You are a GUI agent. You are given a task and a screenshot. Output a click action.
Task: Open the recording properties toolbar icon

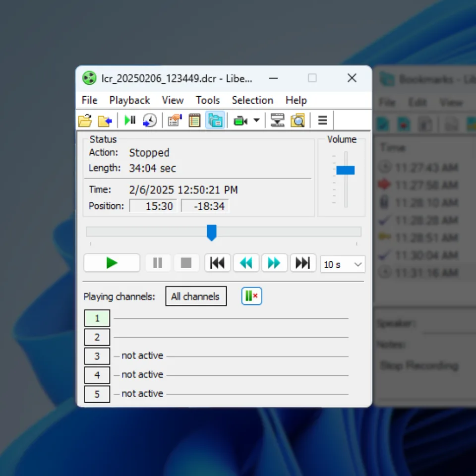point(175,120)
